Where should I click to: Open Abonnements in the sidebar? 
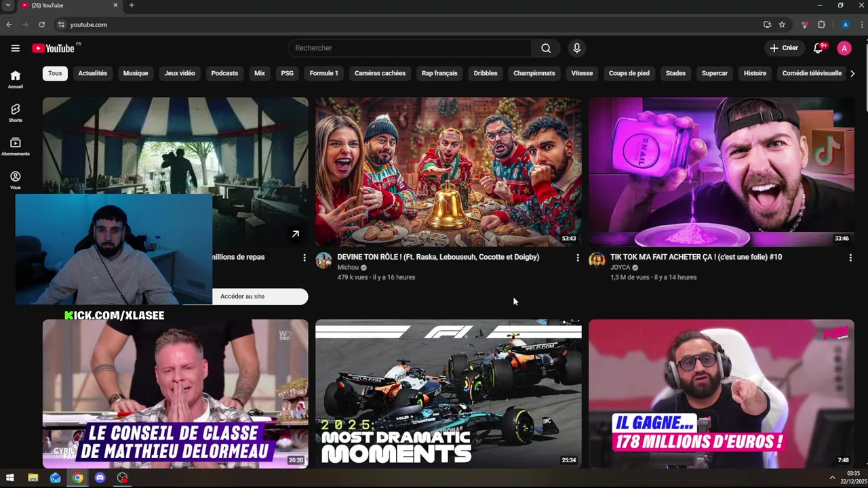pos(15,146)
